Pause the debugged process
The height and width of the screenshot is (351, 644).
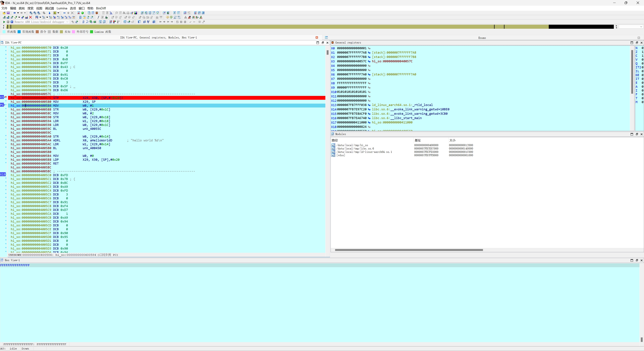point(8,22)
